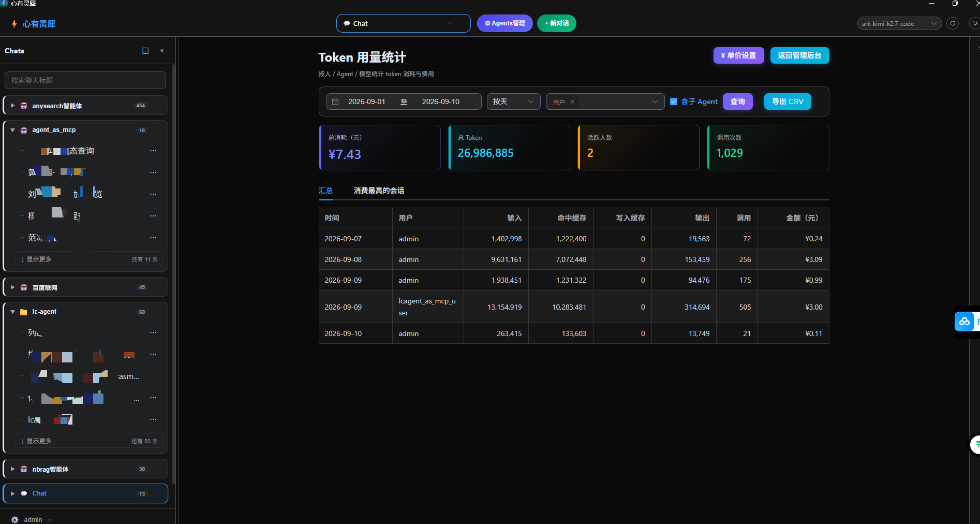Open 单价设置 pricing settings

tap(738, 55)
